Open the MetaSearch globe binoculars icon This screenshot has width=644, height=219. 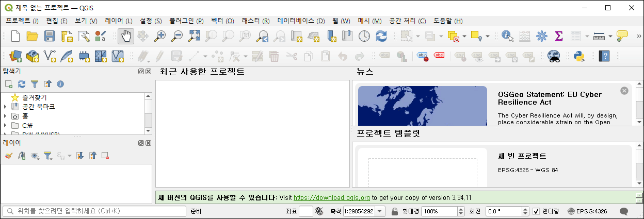[554, 56]
